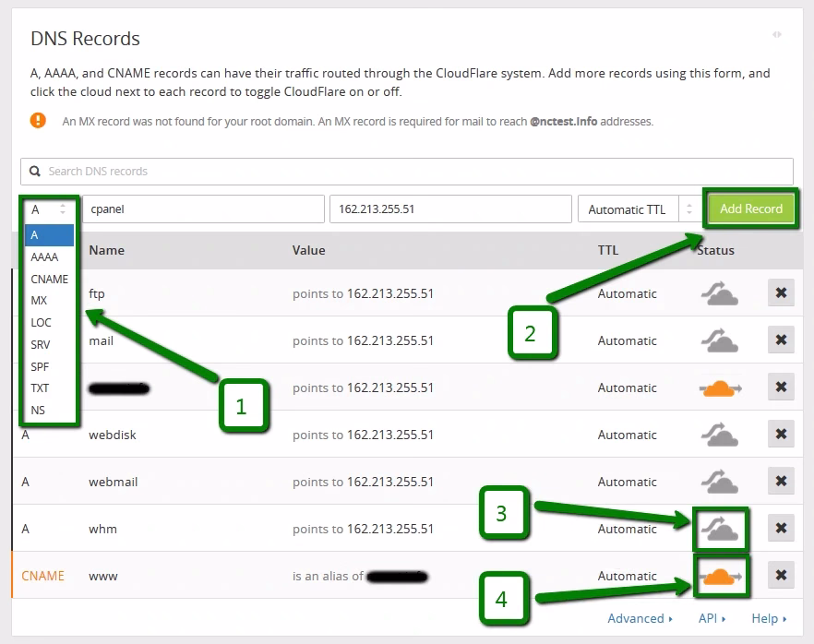The height and width of the screenshot is (644, 814).
Task: Toggle CloudFlare cloud for mail record
Action: point(720,340)
